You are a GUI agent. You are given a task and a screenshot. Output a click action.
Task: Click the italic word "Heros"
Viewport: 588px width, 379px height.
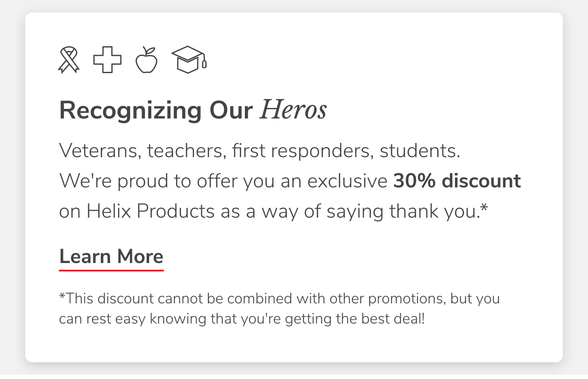(293, 110)
